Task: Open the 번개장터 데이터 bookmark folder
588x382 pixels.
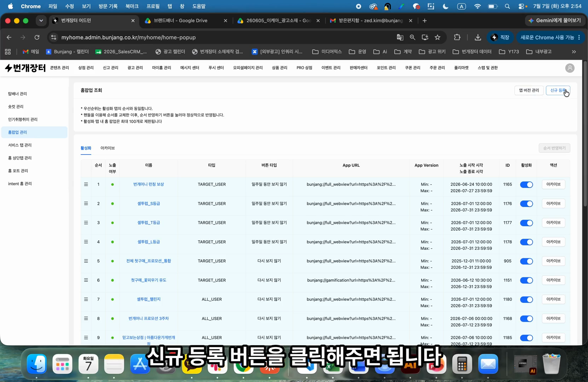Action: point(472,52)
